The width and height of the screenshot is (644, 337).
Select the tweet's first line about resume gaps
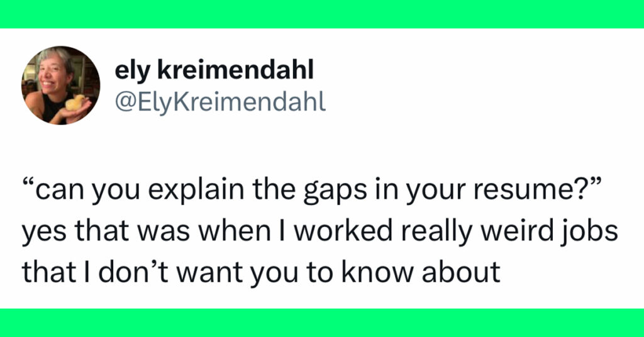click(x=312, y=191)
